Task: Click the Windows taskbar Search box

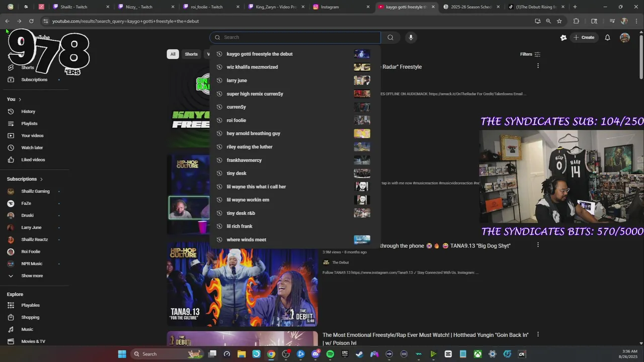Action: click(x=168, y=354)
